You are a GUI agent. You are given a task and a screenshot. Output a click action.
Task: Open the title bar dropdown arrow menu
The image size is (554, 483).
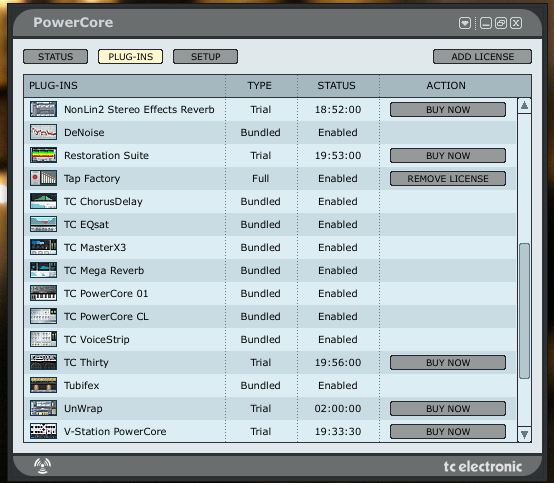click(465, 23)
